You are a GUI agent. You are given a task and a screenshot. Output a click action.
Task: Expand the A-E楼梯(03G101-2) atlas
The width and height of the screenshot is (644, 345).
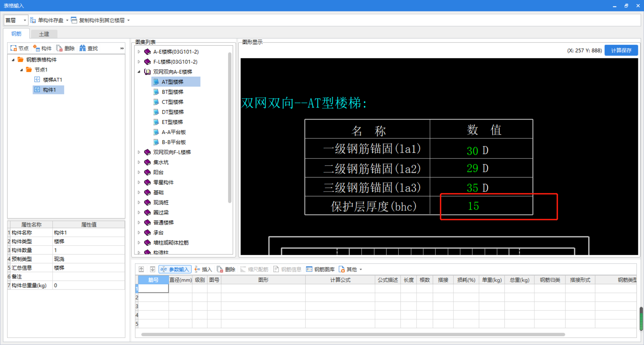[x=139, y=52]
